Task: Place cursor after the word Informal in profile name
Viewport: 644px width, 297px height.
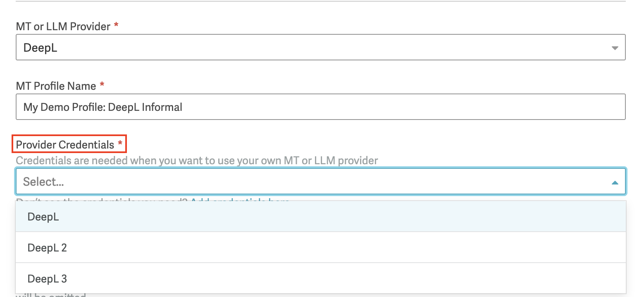Action: coord(183,107)
